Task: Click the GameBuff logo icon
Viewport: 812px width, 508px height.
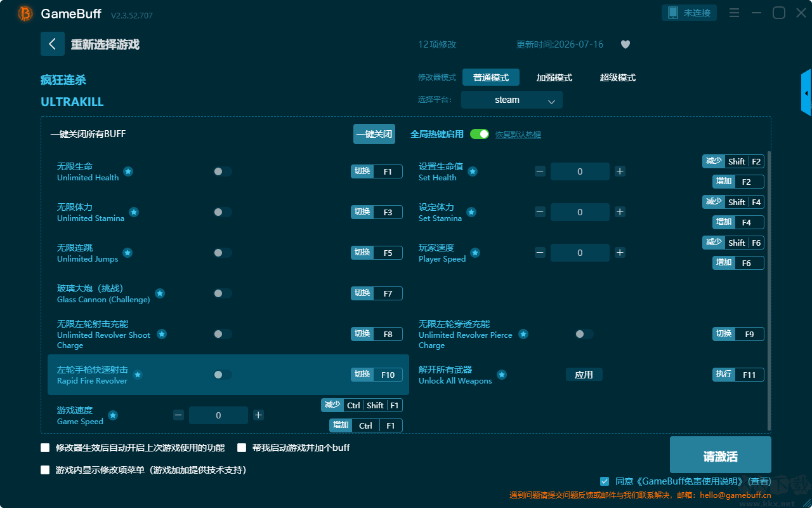Action: 25,13
